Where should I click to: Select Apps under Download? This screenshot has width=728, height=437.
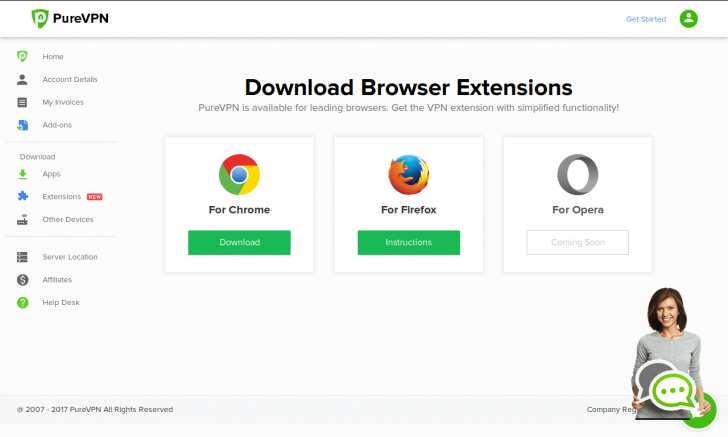pos(52,174)
